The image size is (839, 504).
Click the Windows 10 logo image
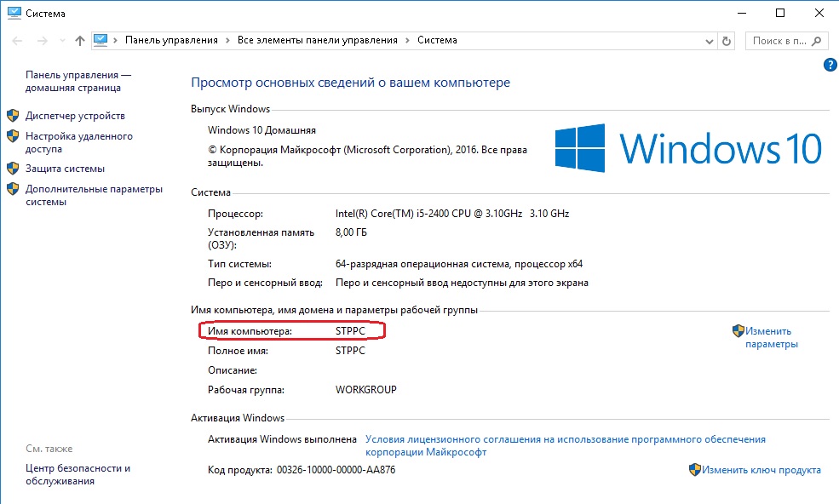coord(688,148)
